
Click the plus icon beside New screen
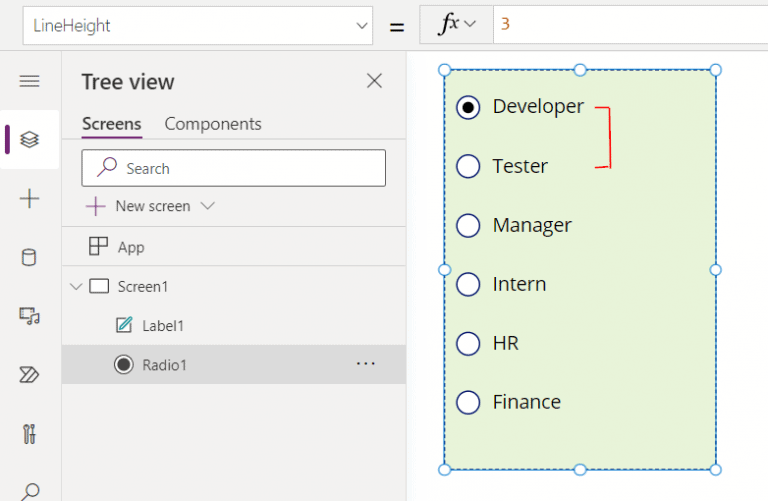(x=96, y=206)
